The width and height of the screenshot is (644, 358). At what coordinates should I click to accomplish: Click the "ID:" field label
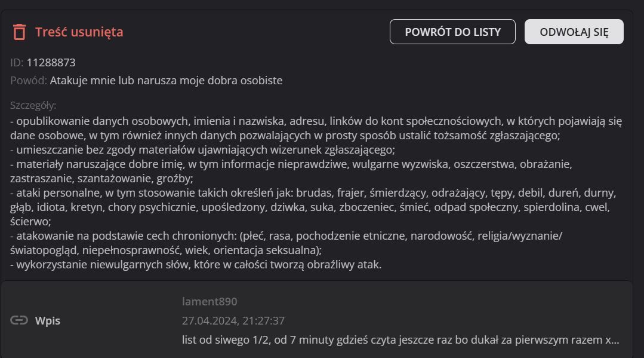click(x=17, y=62)
